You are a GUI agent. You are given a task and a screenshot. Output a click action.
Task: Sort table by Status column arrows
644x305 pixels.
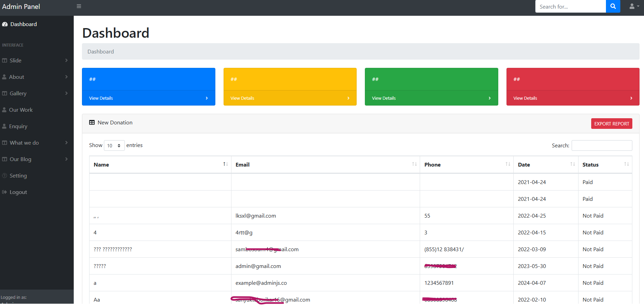626,164
